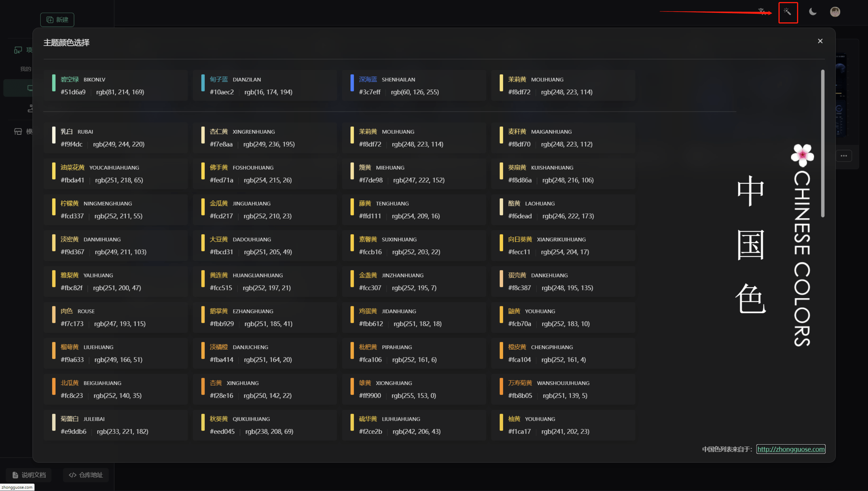Choose the 杏仁黄 XINGRENHUANG color card
This screenshot has height=491, width=868.
click(x=265, y=138)
